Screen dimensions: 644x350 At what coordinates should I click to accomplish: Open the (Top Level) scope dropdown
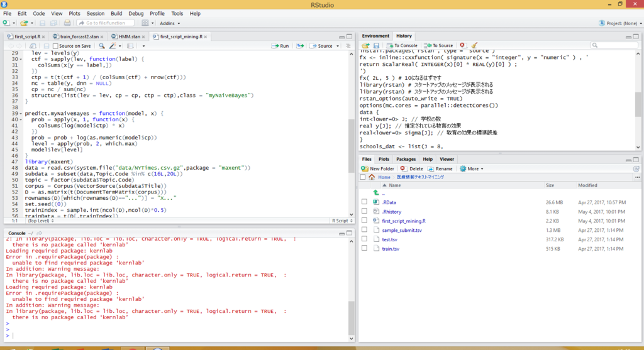coord(41,221)
